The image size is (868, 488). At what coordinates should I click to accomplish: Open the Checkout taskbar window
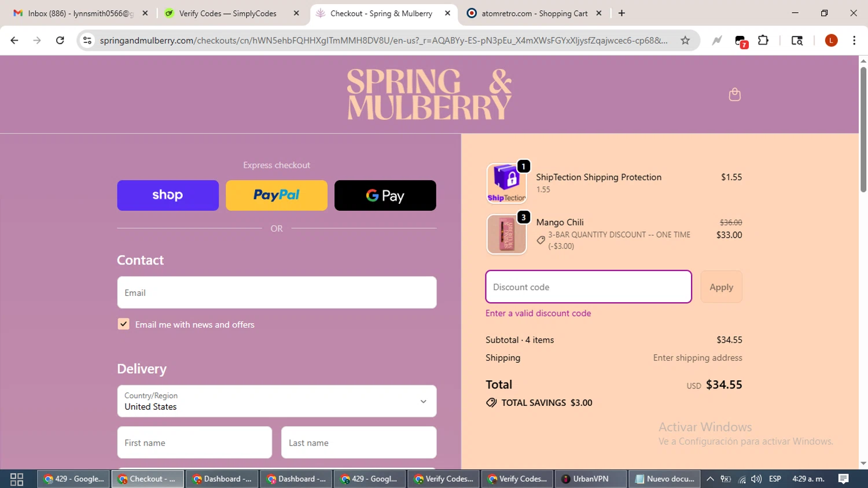click(x=148, y=479)
